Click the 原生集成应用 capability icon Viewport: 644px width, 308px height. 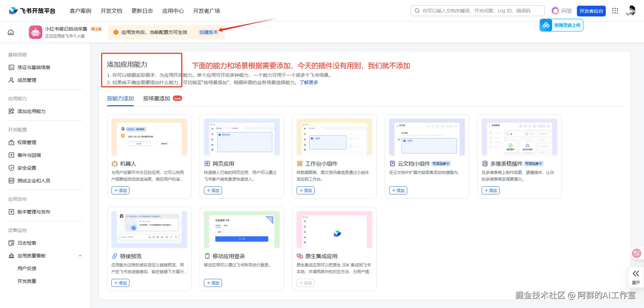tap(300, 256)
